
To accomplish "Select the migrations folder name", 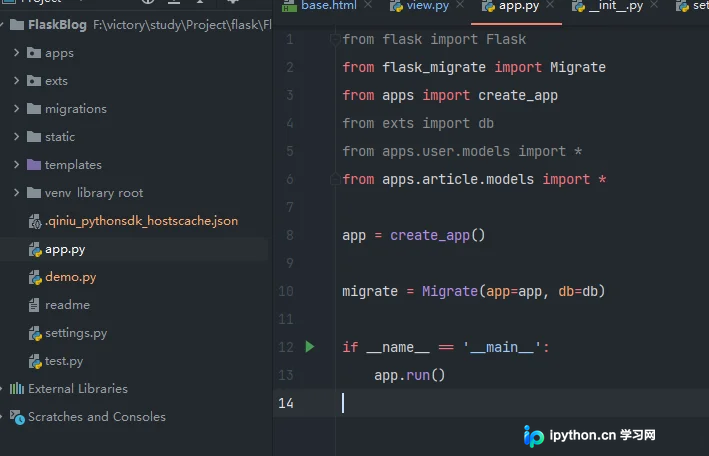I will pyautogui.click(x=76, y=109).
